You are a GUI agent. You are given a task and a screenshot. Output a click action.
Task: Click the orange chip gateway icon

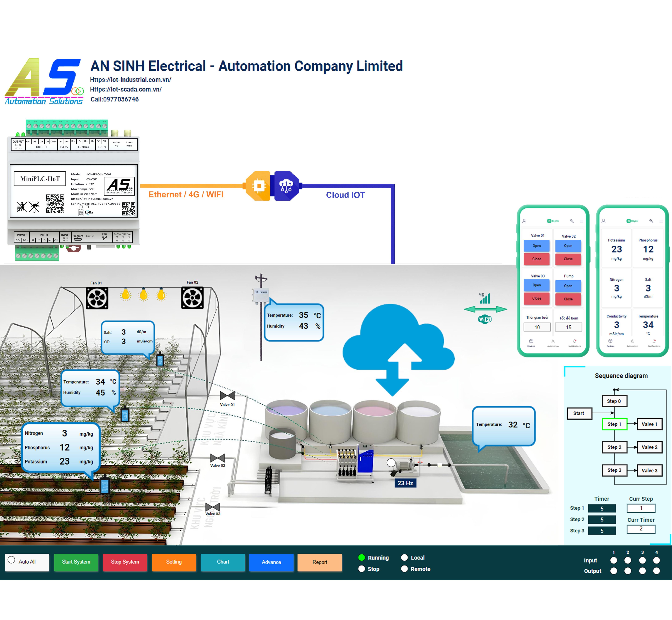point(258,186)
